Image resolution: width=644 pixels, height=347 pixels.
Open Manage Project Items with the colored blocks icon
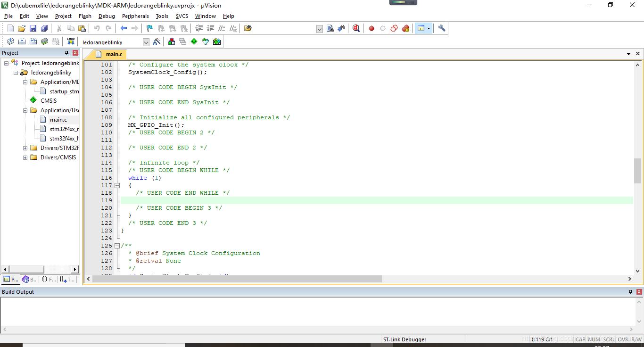click(x=172, y=41)
